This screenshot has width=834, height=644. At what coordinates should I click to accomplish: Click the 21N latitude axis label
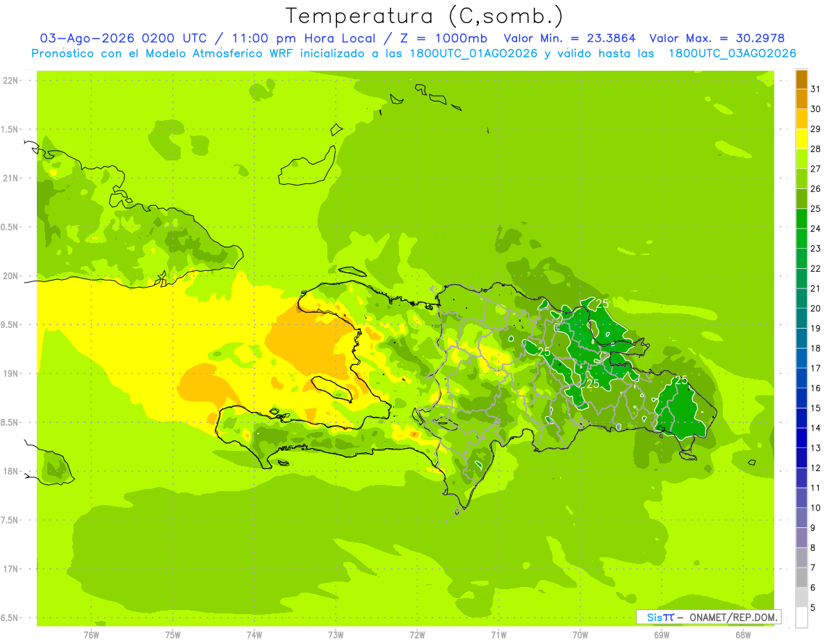click(11, 178)
